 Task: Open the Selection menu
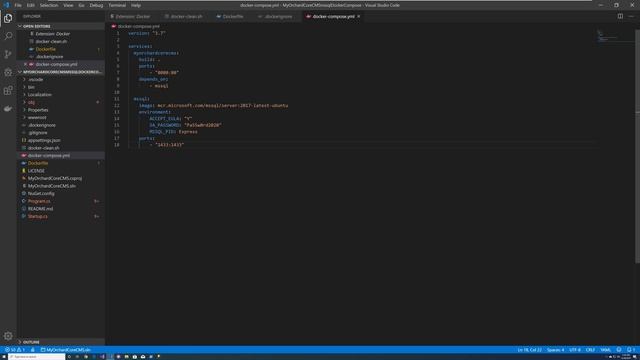tap(49, 5)
